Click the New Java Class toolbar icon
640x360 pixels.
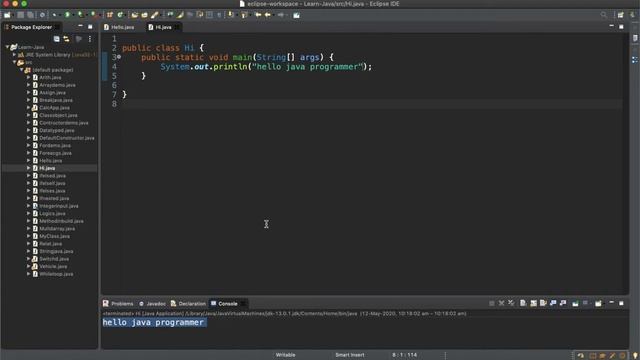120,15
